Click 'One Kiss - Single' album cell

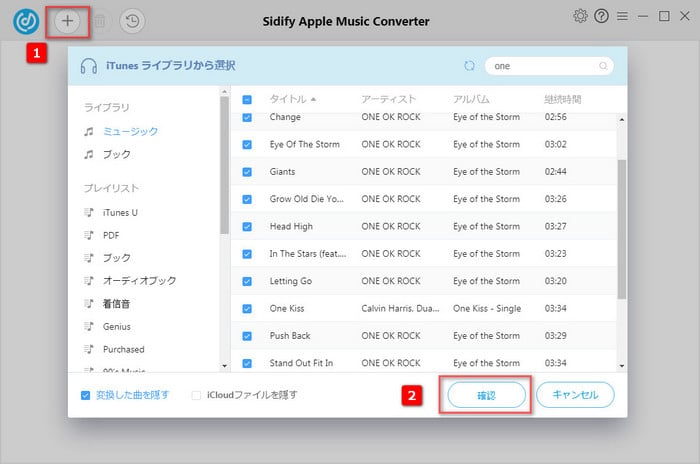point(487,309)
